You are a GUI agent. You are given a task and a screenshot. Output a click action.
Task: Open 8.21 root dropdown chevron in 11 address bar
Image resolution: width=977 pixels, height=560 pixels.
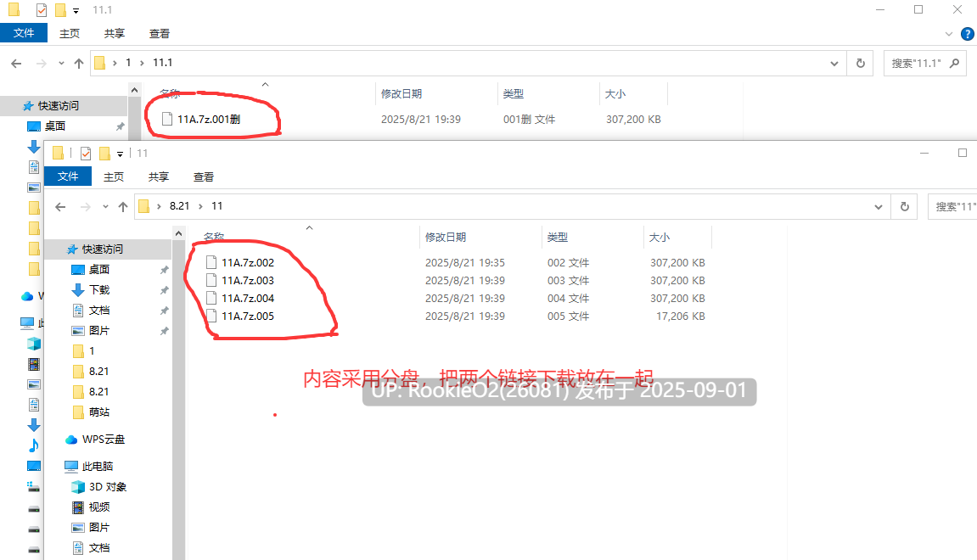pos(159,207)
